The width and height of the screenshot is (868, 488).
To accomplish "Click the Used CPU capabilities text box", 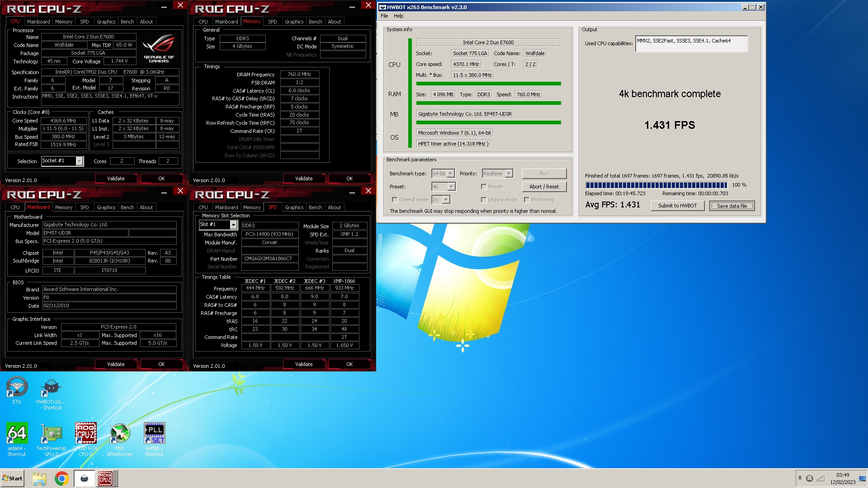I will click(691, 44).
